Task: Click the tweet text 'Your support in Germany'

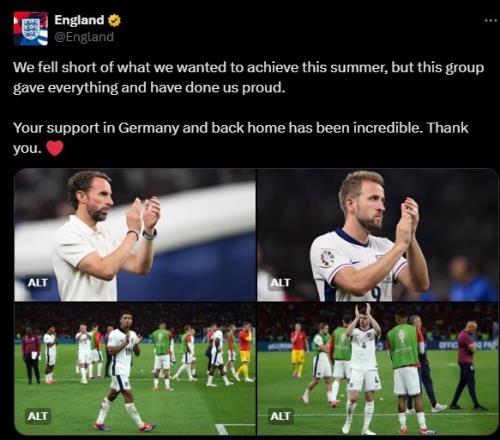Action: click(241, 138)
